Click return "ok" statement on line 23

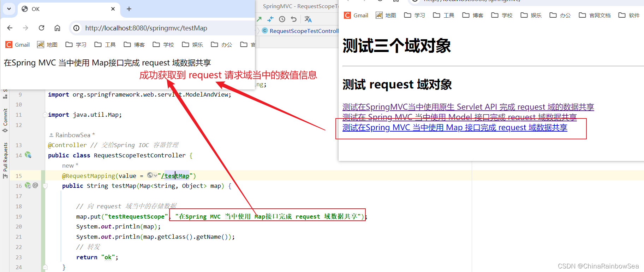click(x=97, y=257)
